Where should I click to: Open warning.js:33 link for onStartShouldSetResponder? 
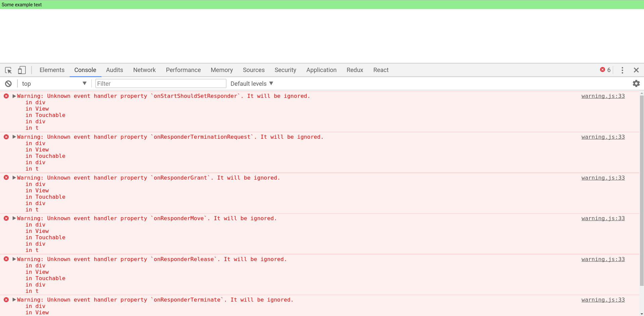coord(603,96)
